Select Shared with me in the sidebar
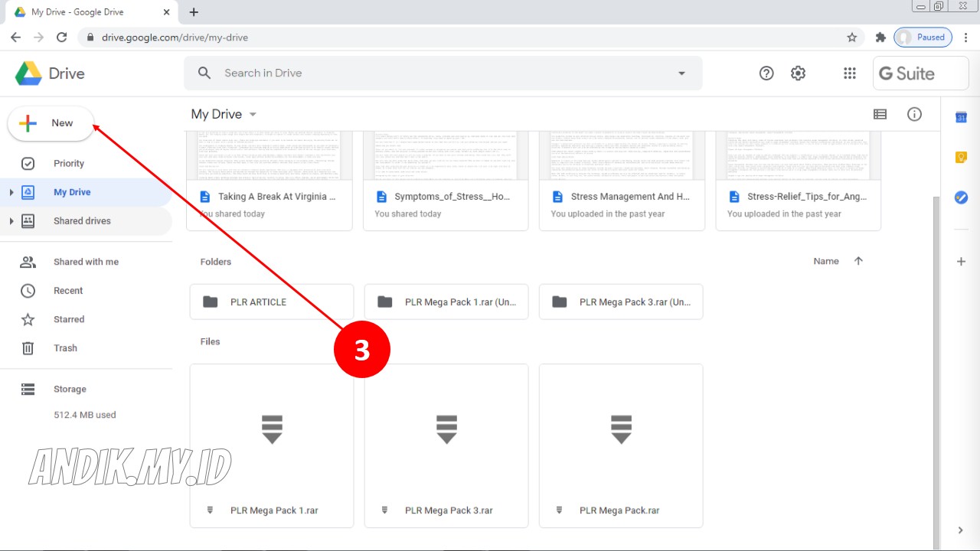This screenshot has height=551, width=980. tap(86, 261)
